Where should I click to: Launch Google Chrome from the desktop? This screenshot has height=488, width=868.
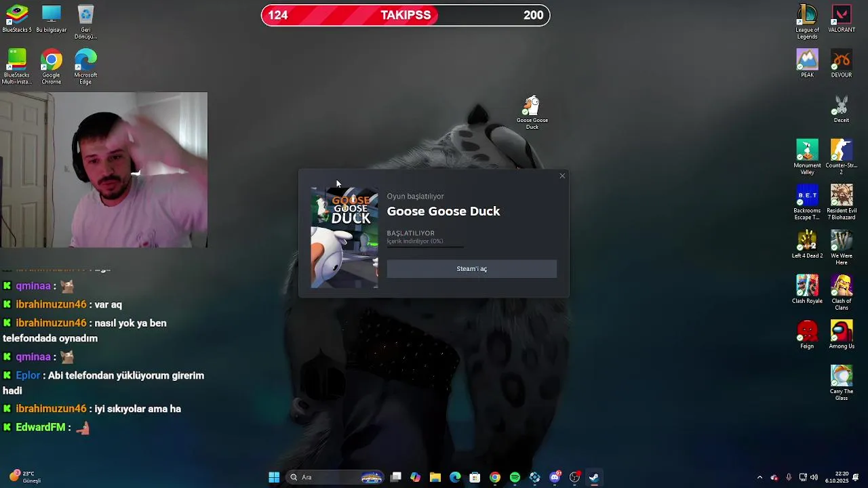pos(51,66)
